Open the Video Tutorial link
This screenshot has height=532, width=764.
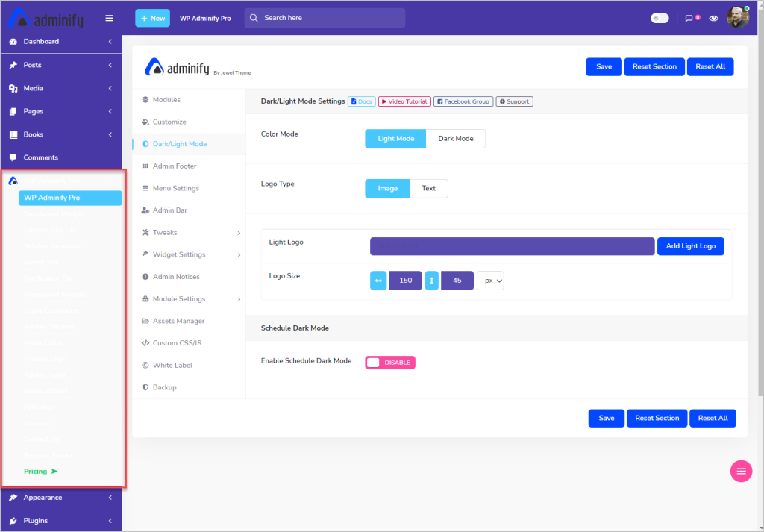(404, 101)
